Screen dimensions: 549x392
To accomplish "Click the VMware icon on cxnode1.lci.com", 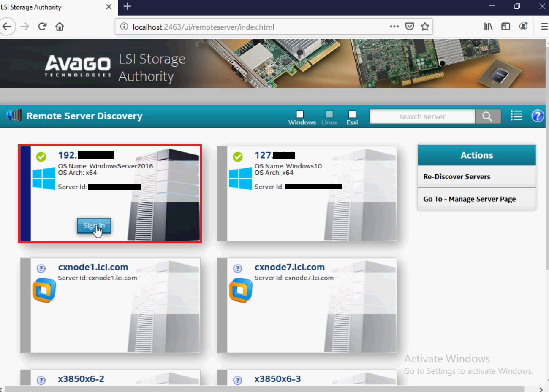I will tap(44, 290).
